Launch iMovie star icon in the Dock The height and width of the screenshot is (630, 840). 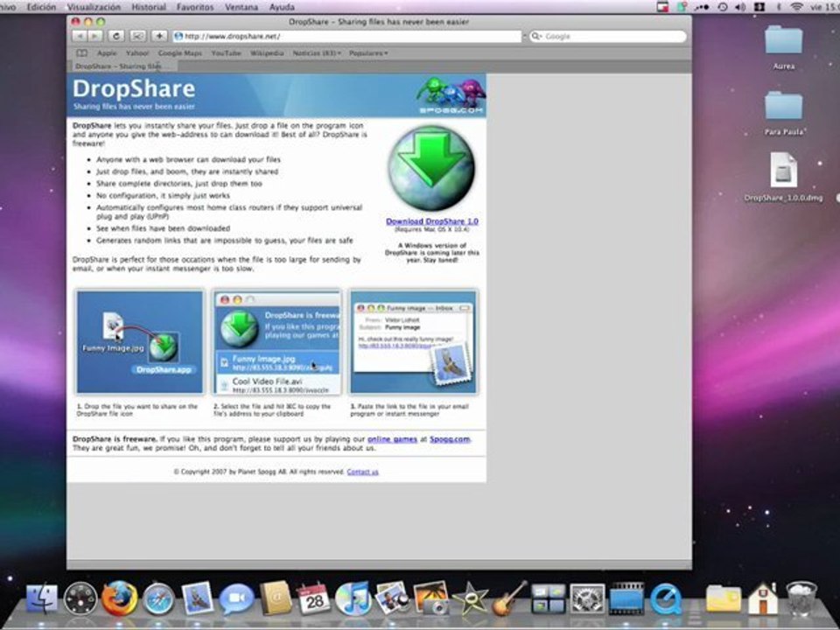point(470,598)
